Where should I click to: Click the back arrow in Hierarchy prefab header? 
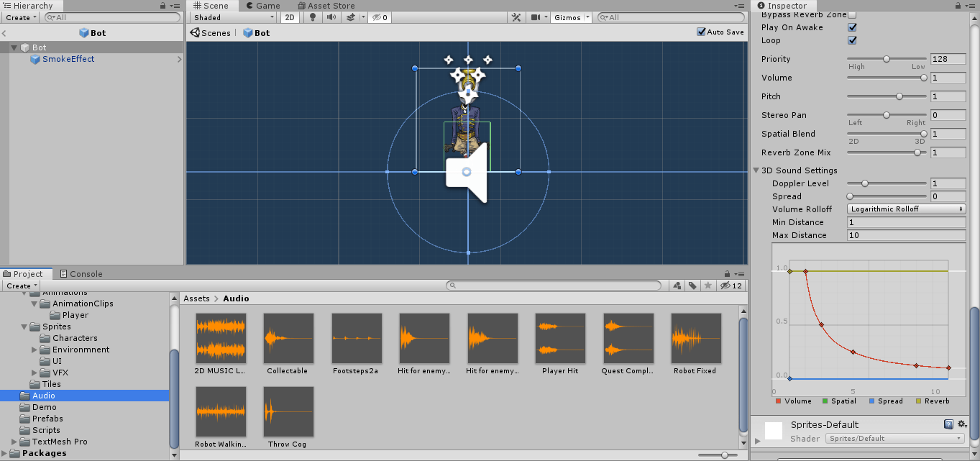click(4, 33)
